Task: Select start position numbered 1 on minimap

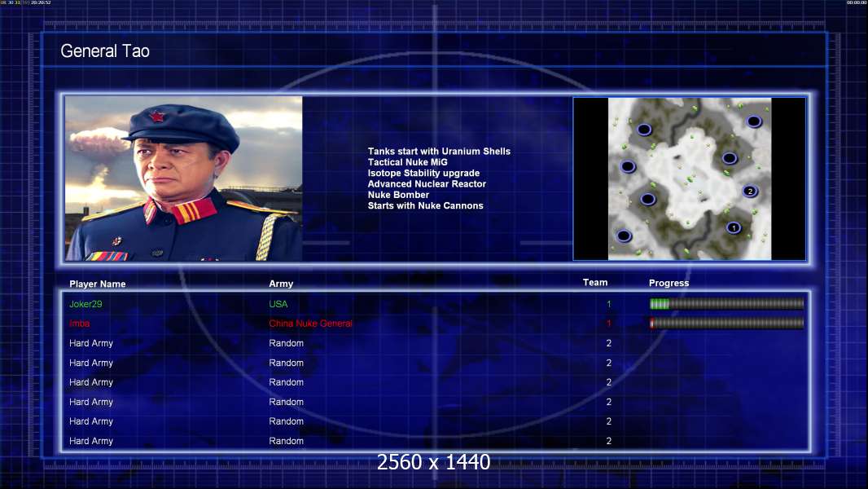Action: pos(734,227)
